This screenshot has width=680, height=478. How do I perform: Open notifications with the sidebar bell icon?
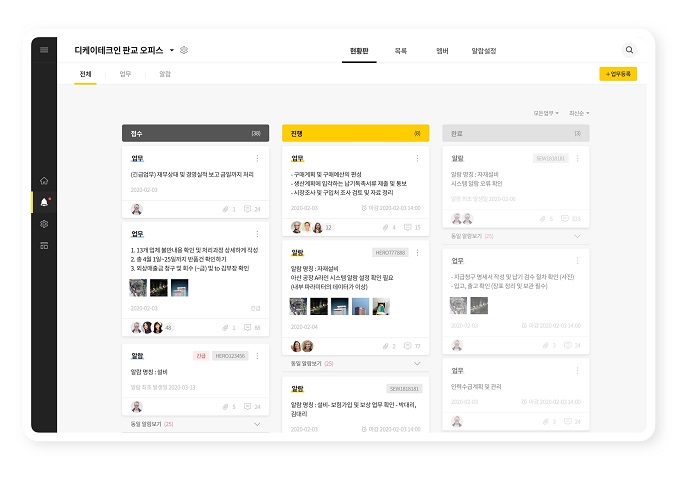(x=44, y=202)
